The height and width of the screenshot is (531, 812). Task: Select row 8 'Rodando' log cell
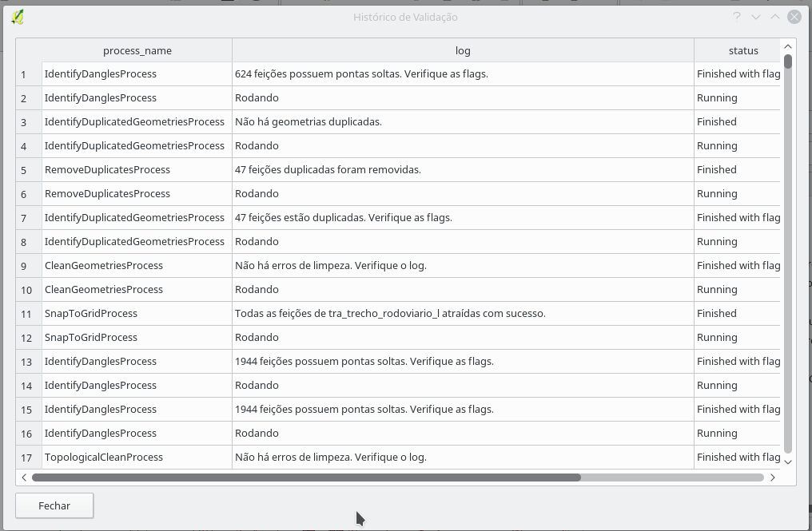pos(463,242)
